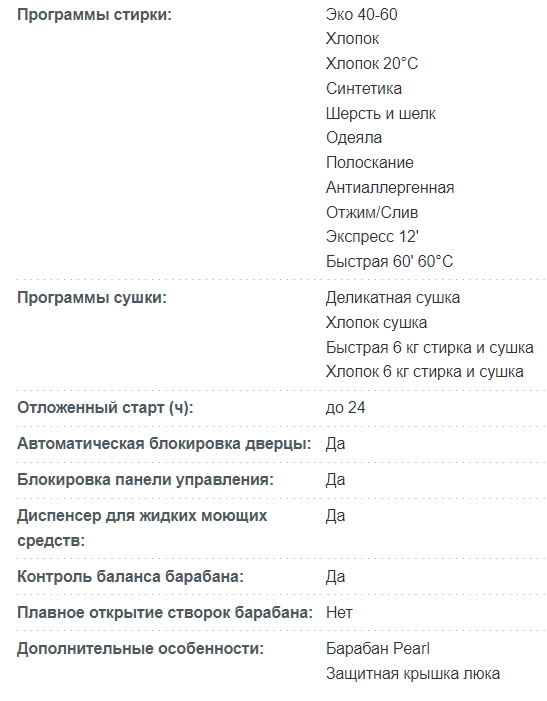Click the "Экспресс 12'" program text
The image size is (547, 701).
(372, 236)
